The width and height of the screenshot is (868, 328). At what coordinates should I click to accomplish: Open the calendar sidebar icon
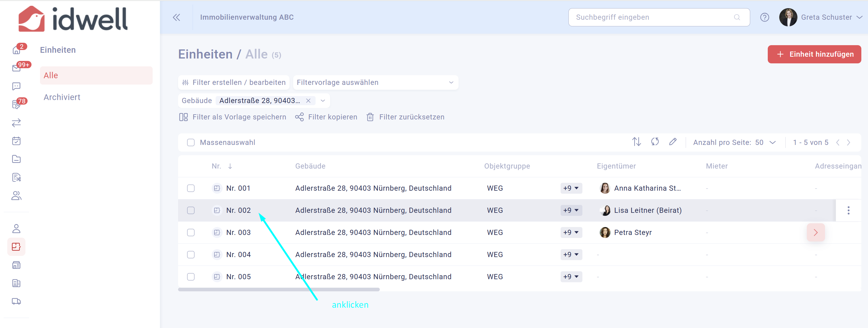point(16,141)
